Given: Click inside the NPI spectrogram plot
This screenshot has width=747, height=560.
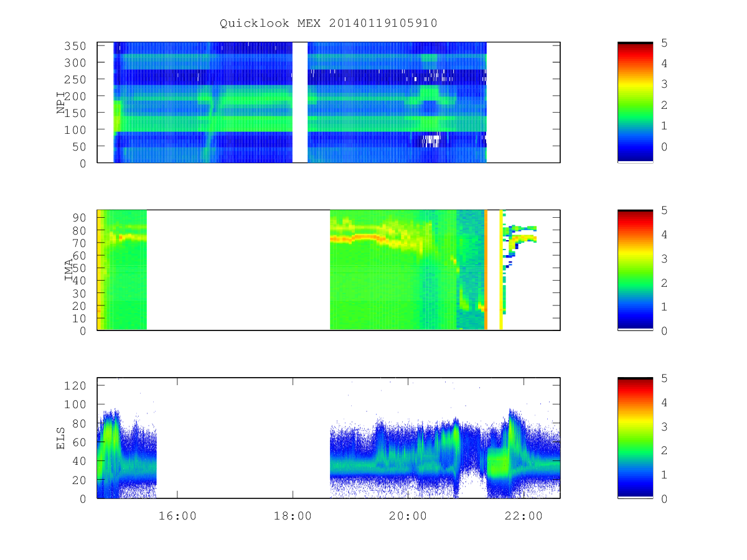Looking at the screenshot, I should coord(329,102).
